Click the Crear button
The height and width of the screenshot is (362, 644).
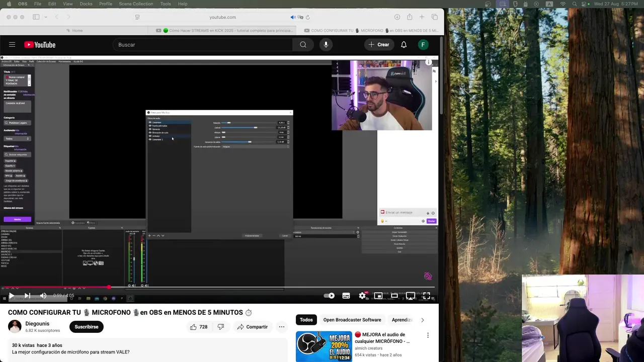coord(379,45)
